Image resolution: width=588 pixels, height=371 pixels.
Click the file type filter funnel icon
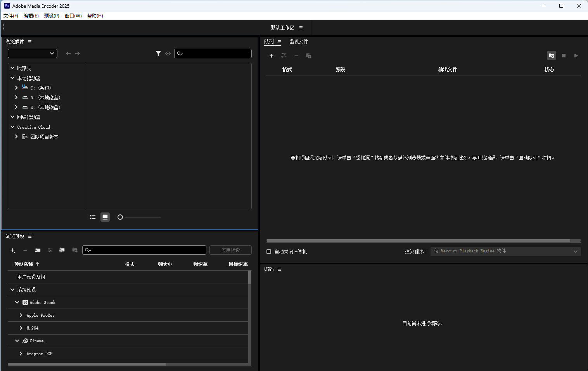(x=158, y=53)
